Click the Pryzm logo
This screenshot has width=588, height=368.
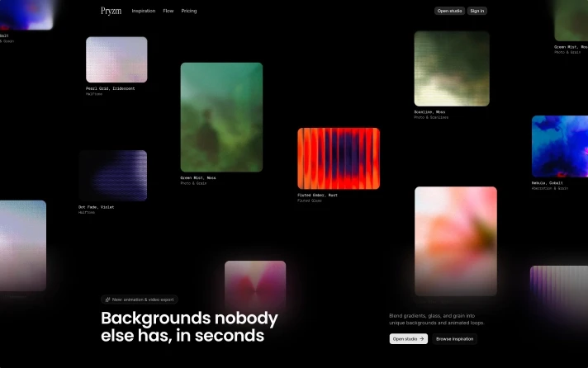click(111, 11)
